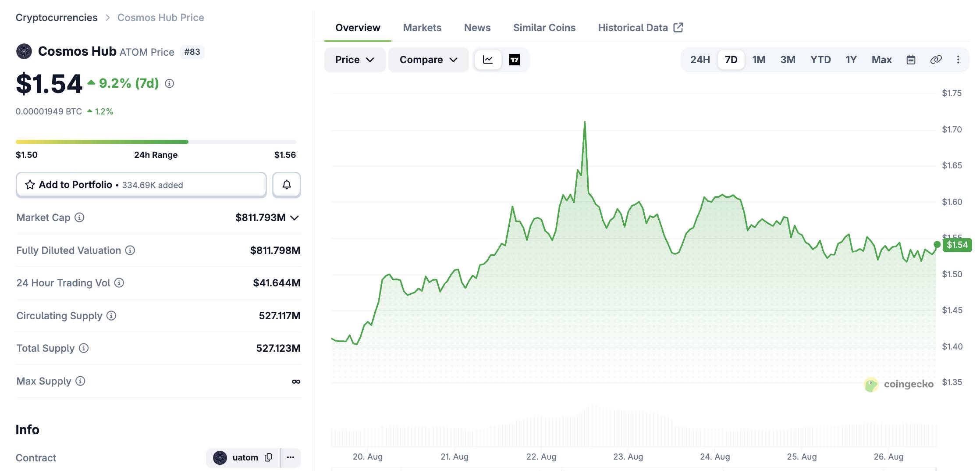Expand the Compare dropdown

tap(428, 60)
